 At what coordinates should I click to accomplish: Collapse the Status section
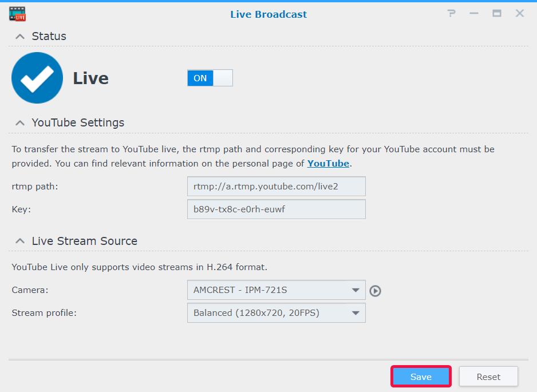pyautogui.click(x=20, y=36)
